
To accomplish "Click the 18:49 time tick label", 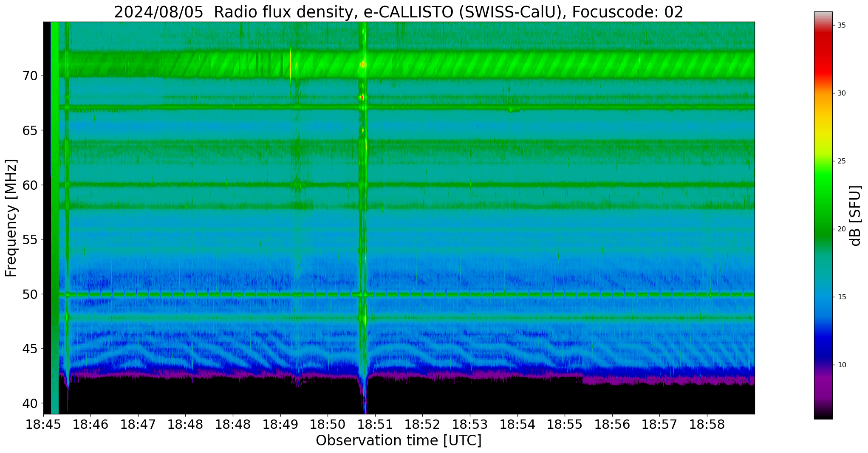I will point(280,425).
